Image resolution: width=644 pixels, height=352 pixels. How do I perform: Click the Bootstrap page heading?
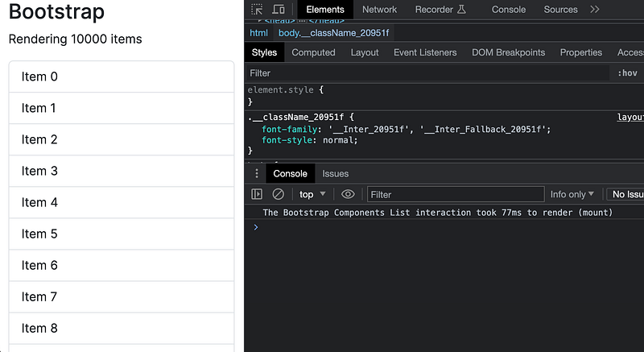tap(56, 11)
